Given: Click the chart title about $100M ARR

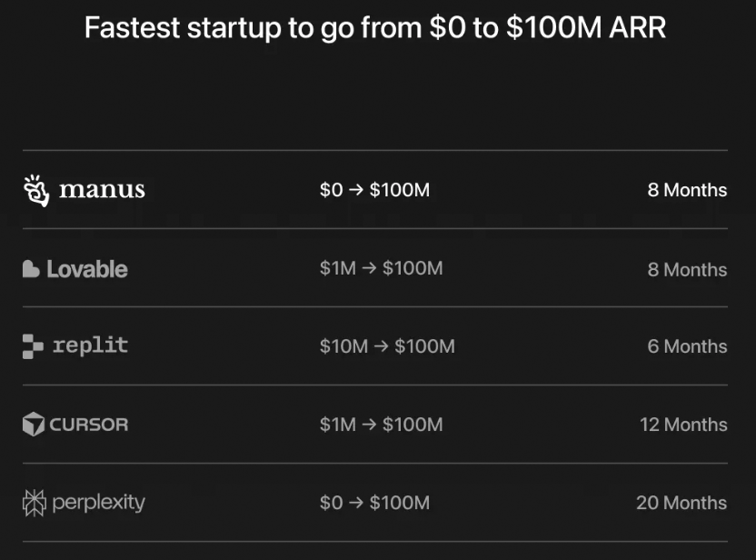Looking at the screenshot, I should click(x=375, y=28).
